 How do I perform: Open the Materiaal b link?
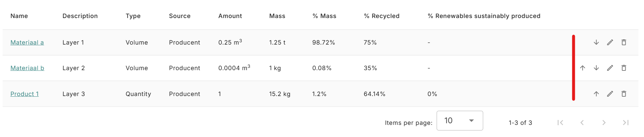point(27,68)
